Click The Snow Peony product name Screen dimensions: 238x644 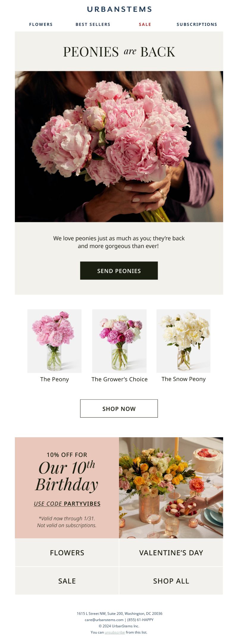click(184, 379)
